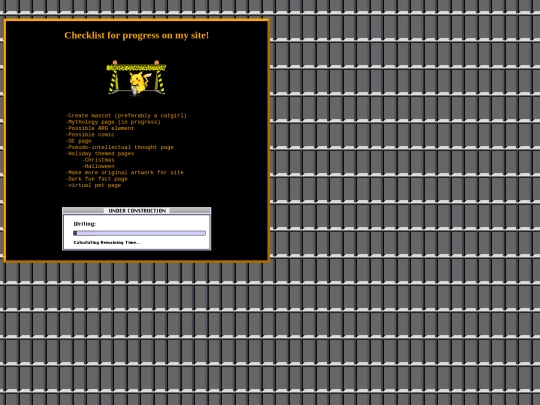The height and width of the screenshot is (405, 540).
Task: Select the 'Possible comic' checklist entry
Action: (90, 135)
